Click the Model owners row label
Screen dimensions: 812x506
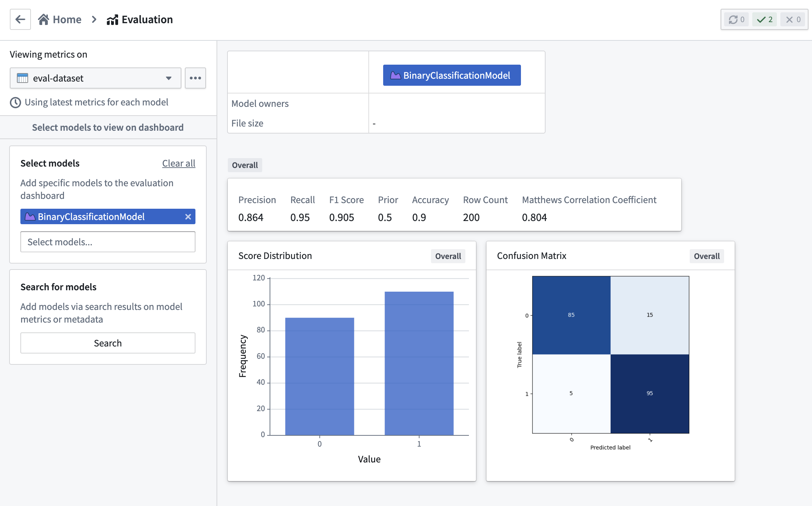[260, 104]
